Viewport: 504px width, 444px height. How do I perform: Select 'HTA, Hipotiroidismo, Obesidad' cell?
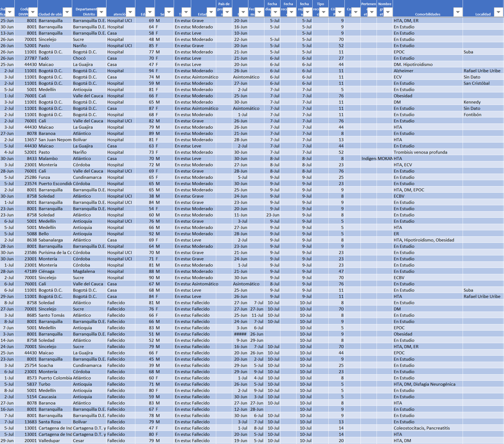tap(428, 240)
